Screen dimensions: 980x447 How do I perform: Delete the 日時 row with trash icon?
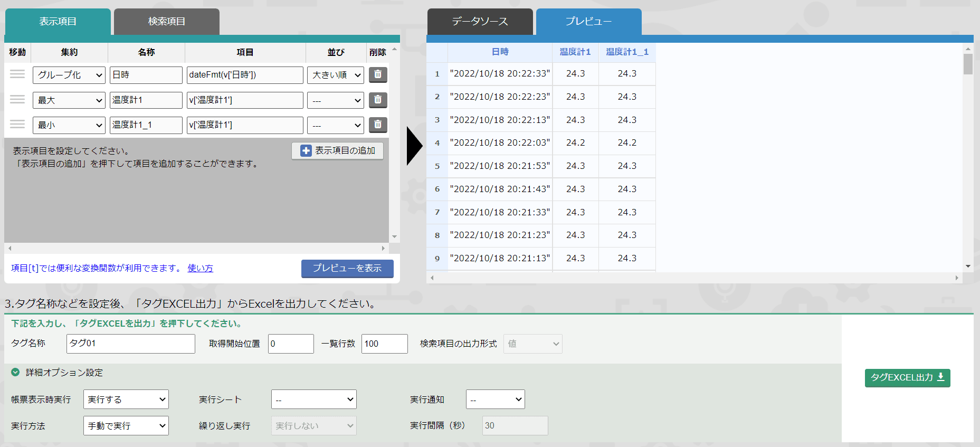click(378, 74)
